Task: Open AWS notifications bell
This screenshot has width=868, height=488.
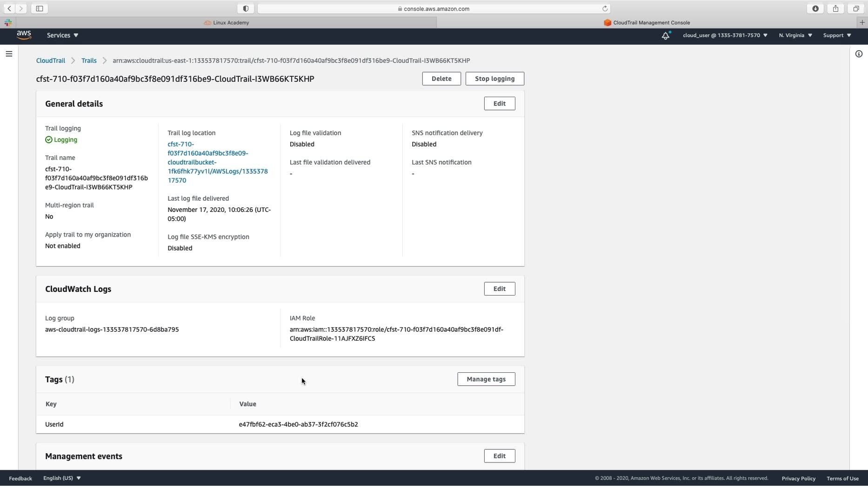Action: tap(666, 35)
